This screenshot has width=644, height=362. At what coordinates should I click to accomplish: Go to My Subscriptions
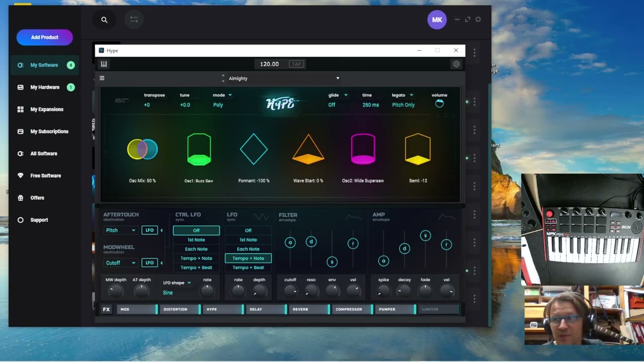[x=49, y=131]
